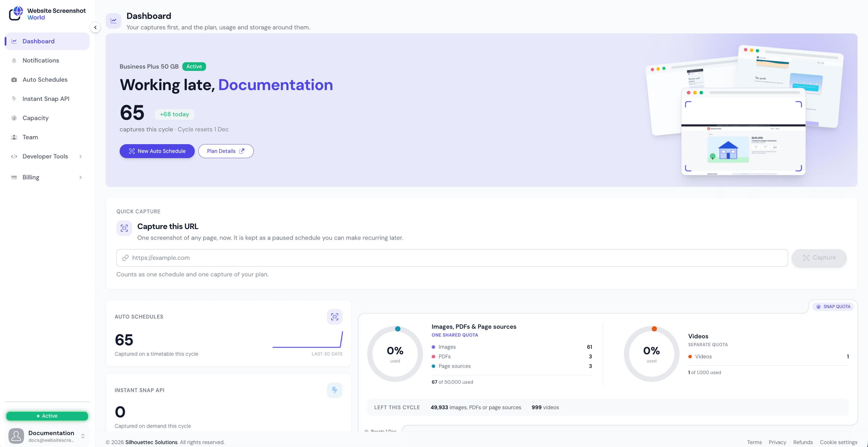Go to Notifications in the sidebar
868x447 pixels.
[47, 60]
